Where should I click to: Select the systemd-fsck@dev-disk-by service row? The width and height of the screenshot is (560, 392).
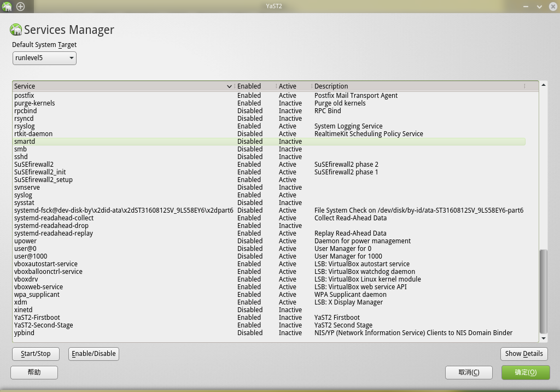pos(269,210)
